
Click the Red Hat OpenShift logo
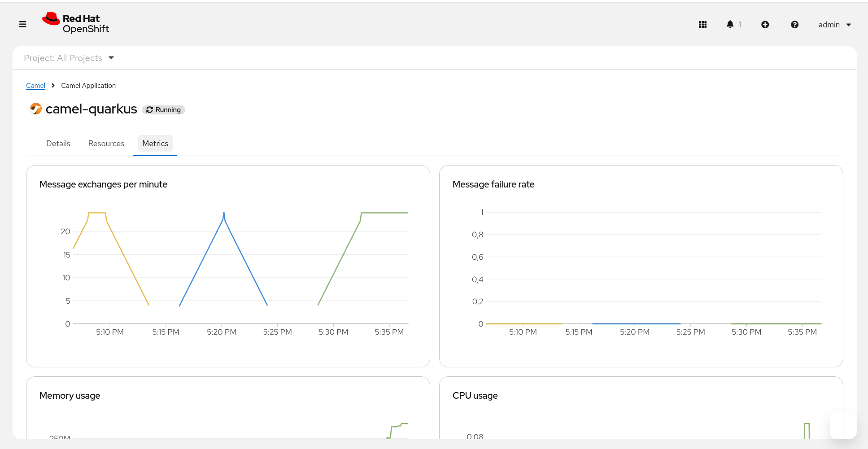click(76, 23)
